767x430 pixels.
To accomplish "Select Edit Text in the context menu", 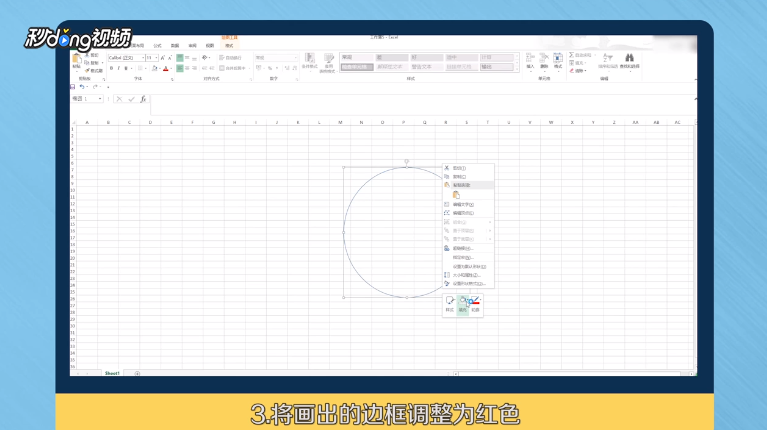I will click(468, 204).
